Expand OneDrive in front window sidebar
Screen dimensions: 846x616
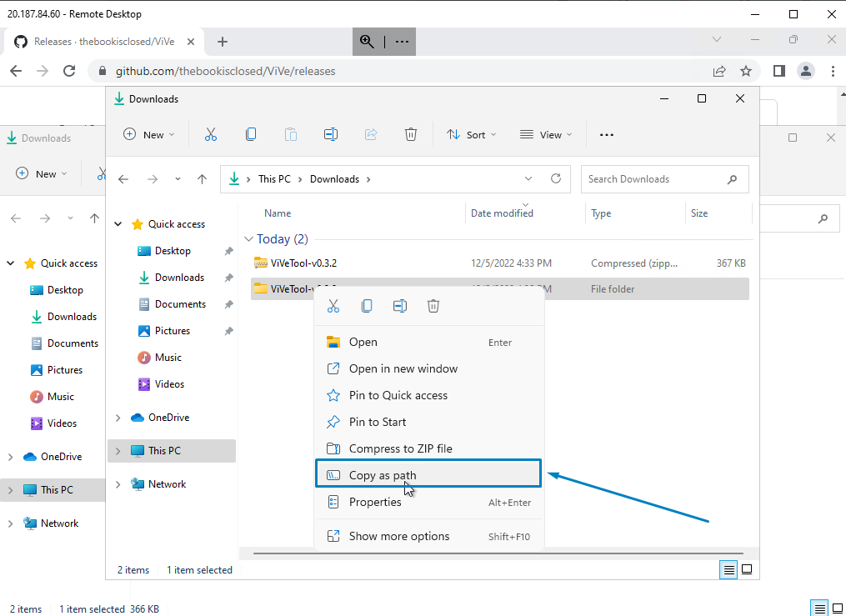click(x=118, y=418)
